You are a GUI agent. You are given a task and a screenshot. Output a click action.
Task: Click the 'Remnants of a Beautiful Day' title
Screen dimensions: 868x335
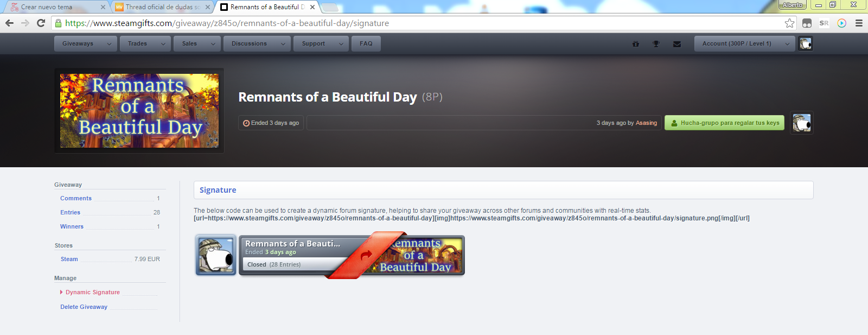tap(328, 97)
